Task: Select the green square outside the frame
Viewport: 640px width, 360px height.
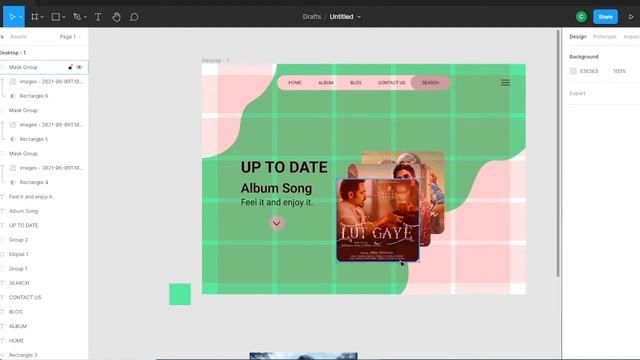Action: [x=180, y=294]
